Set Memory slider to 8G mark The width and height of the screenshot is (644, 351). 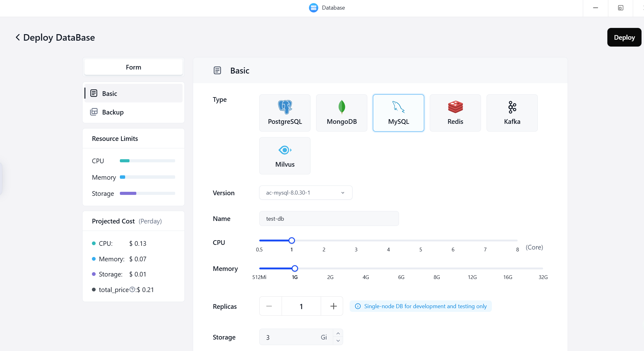coord(437,268)
